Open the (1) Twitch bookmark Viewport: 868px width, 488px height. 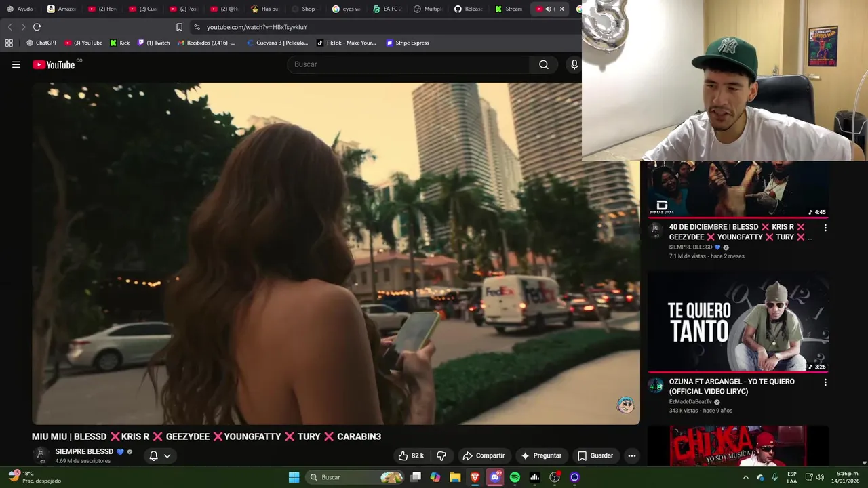154,43
